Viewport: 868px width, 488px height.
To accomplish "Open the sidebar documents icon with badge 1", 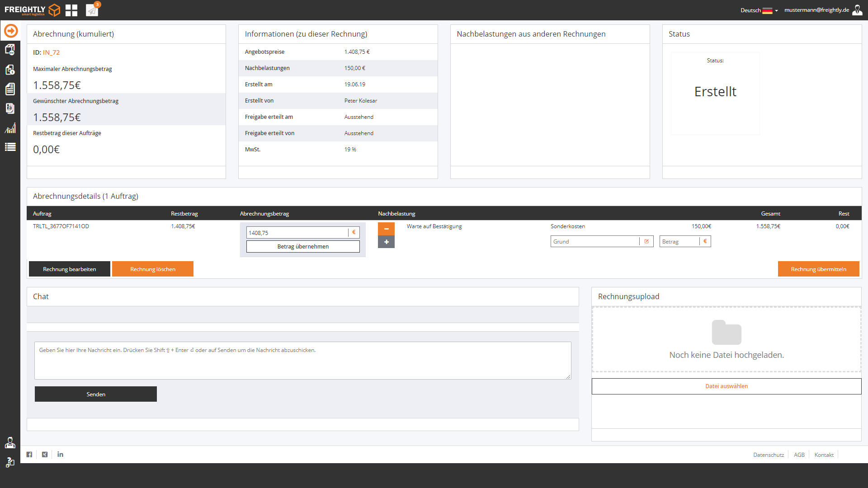I will tap(10, 70).
